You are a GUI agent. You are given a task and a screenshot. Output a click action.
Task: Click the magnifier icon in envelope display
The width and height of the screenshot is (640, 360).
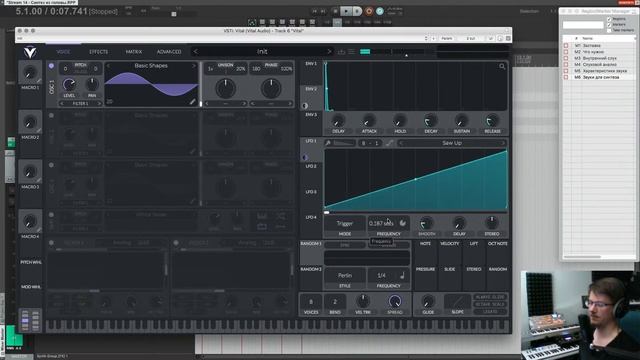pos(502,67)
